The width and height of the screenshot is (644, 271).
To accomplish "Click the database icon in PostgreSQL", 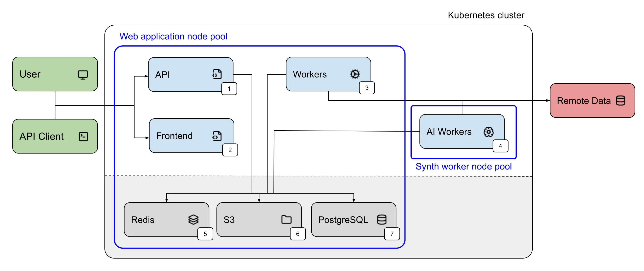I will pyautogui.click(x=382, y=220).
